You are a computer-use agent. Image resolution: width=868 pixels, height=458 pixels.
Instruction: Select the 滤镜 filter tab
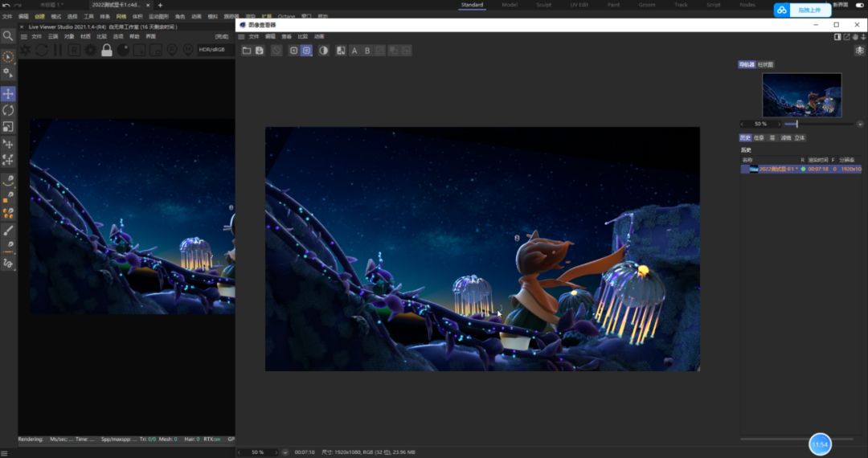(786, 137)
